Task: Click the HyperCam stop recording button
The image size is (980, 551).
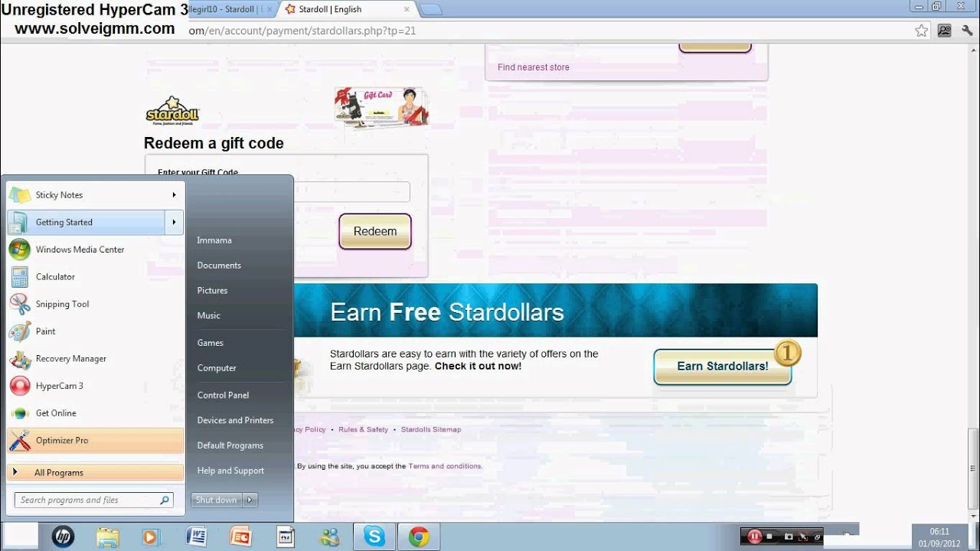Action: coord(769,536)
